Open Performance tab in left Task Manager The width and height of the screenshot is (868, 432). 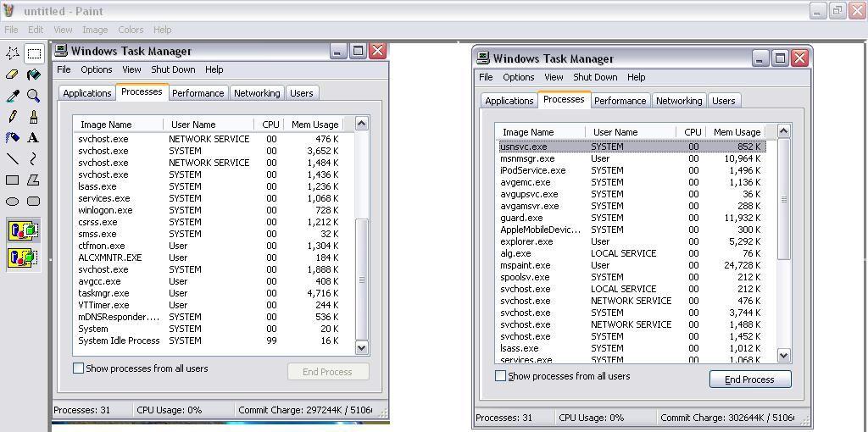point(198,93)
